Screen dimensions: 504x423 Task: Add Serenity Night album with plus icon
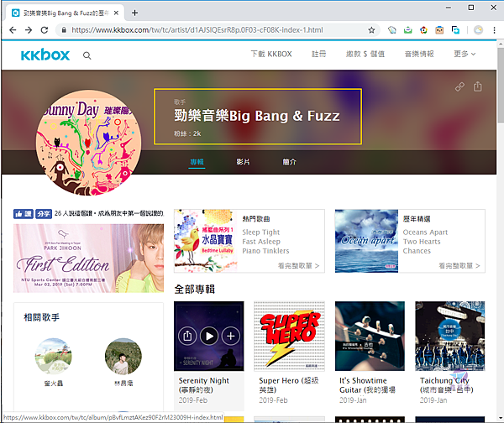click(230, 337)
